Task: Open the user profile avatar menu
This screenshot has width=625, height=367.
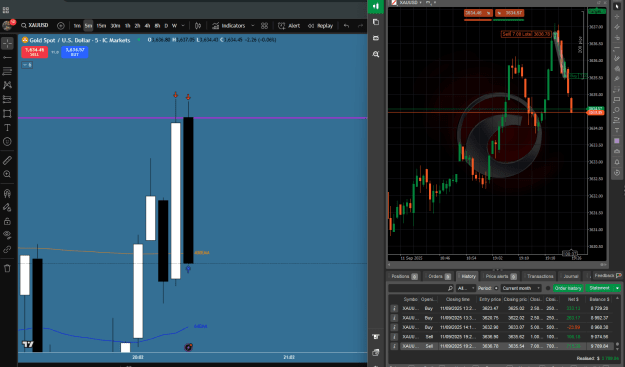Action: 7,26
